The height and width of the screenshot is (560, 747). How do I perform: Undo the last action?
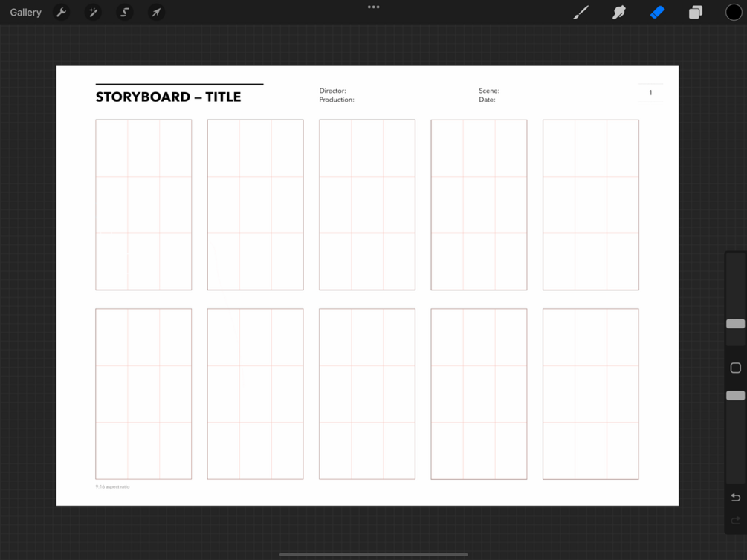click(x=736, y=497)
